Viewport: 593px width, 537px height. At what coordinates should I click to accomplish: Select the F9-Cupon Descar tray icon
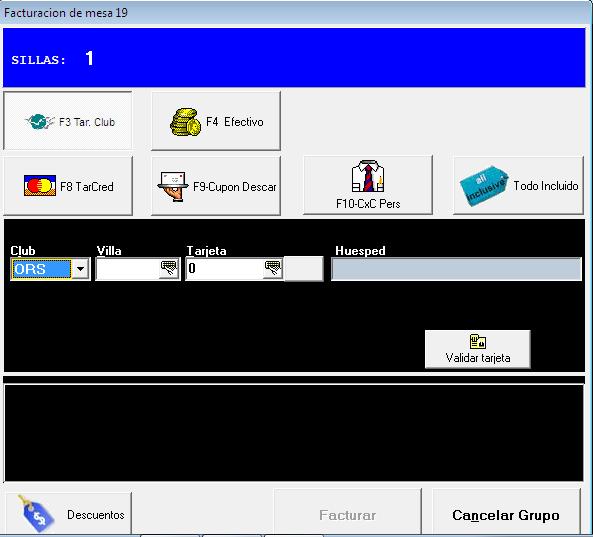pyautogui.click(x=173, y=186)
